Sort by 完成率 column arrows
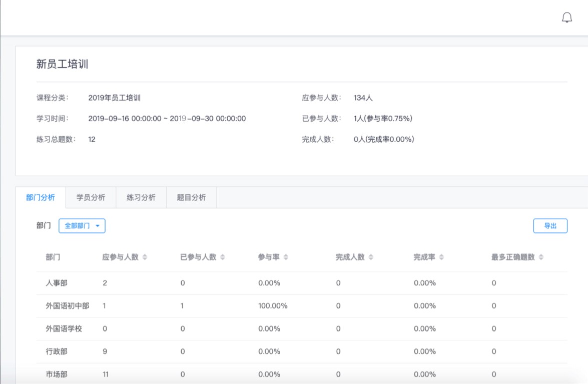This screenshot has width=588, height=384. tap(441, 257)
